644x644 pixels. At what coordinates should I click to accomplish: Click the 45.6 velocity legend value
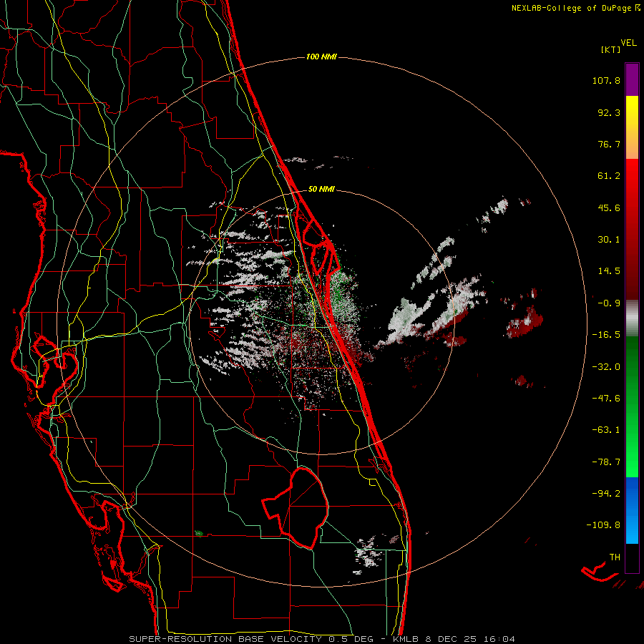point(609,208)
